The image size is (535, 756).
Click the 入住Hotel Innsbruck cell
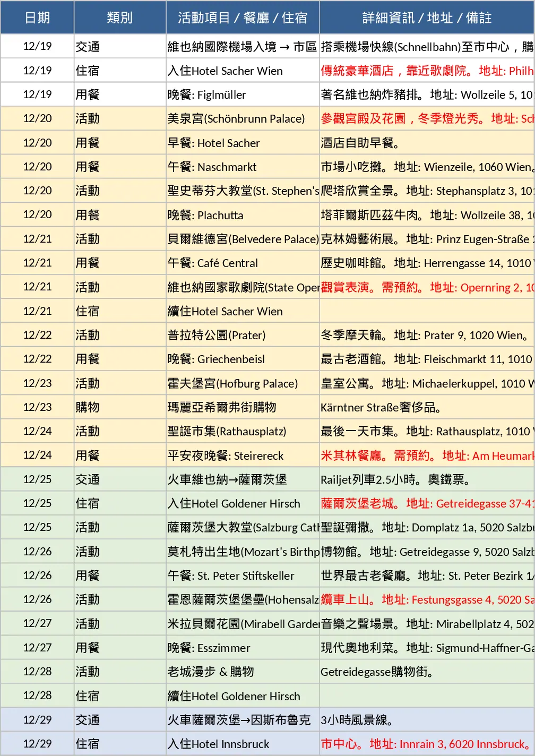point(243,744)
